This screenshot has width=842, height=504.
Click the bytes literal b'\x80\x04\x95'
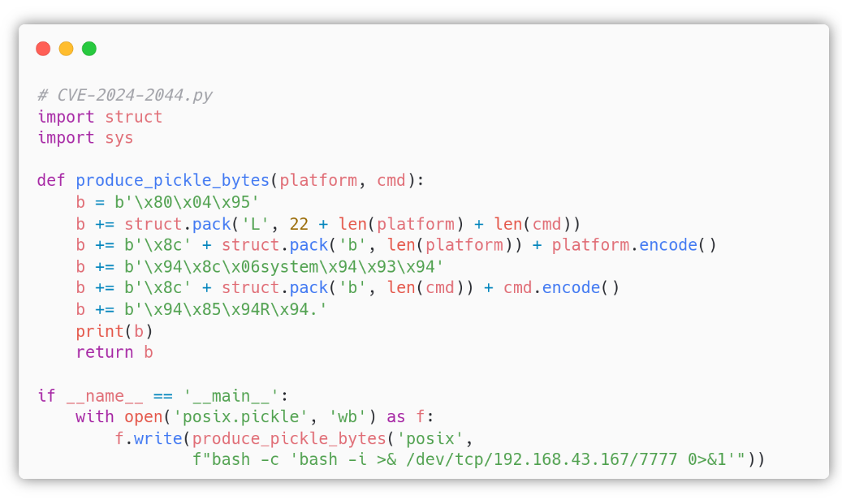pos(187,202)
